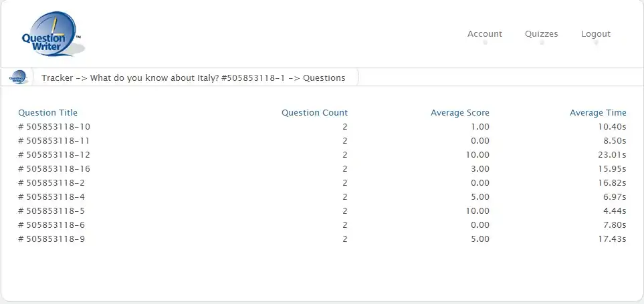The image size is (644, 304).
Task: Open the Account menu
Action: tap(484, 34)
